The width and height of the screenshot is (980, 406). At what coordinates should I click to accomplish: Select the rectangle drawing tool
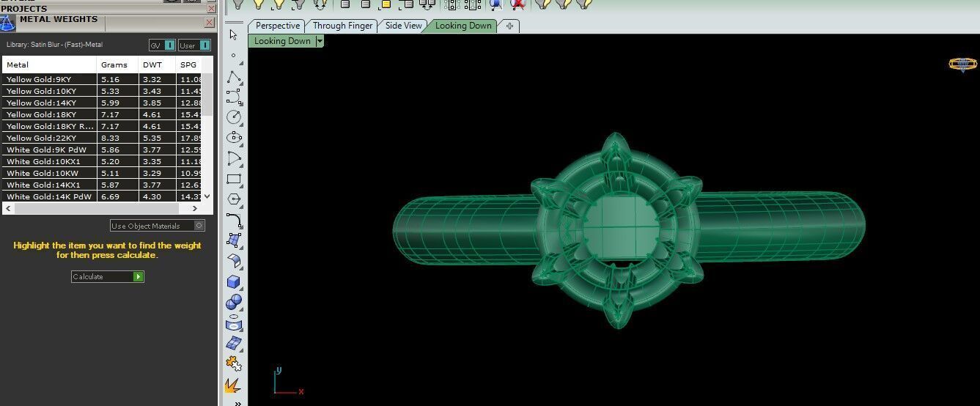click(x=233, y=178)
